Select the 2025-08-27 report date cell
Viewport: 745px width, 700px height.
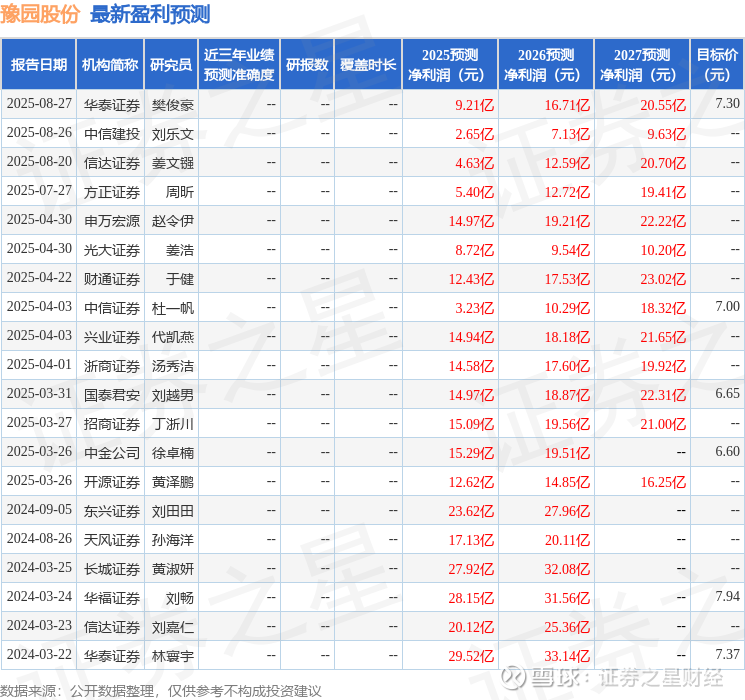[39, 104]
